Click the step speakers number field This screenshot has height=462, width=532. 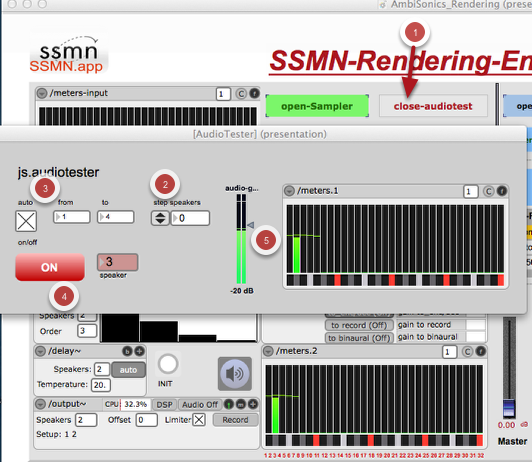[x=190, y=218]
